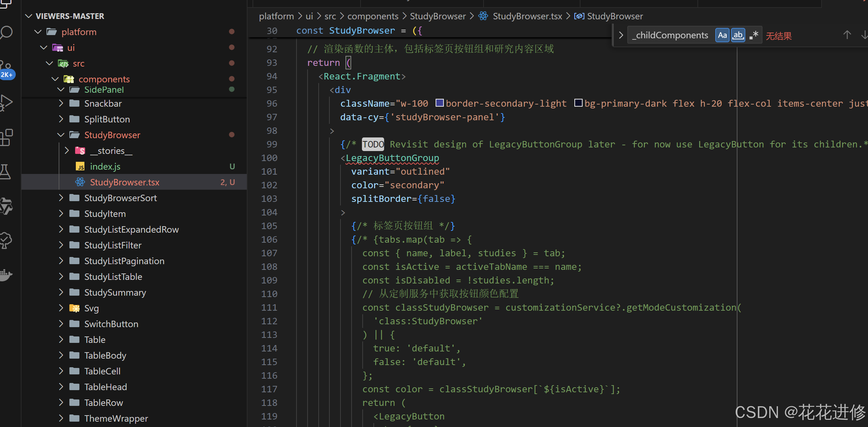Collapse the VIEWERS-MASTER root section
This screenshot has height=427, width=868.
29,16
